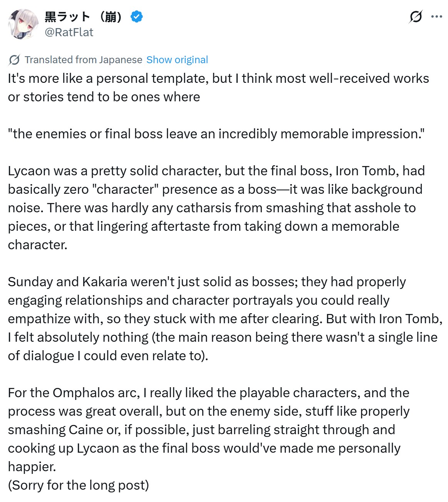
Task: Open the Grok icon at top right
Action: pyautogui.click(x=416, y=17)
